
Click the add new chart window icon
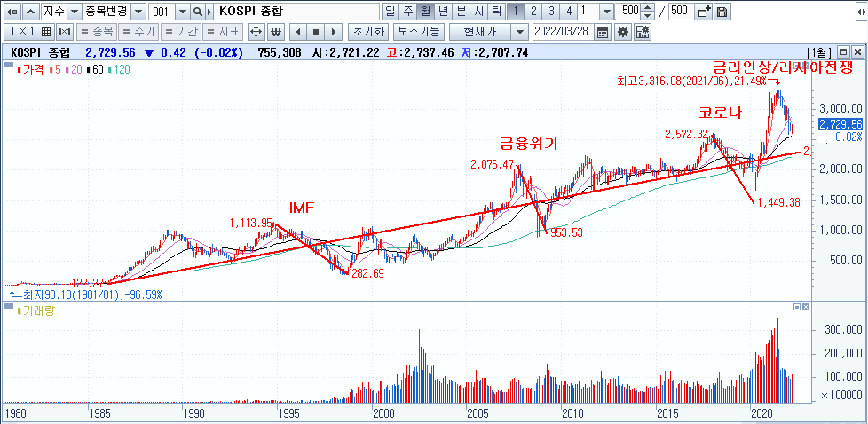tap(704, 11)
